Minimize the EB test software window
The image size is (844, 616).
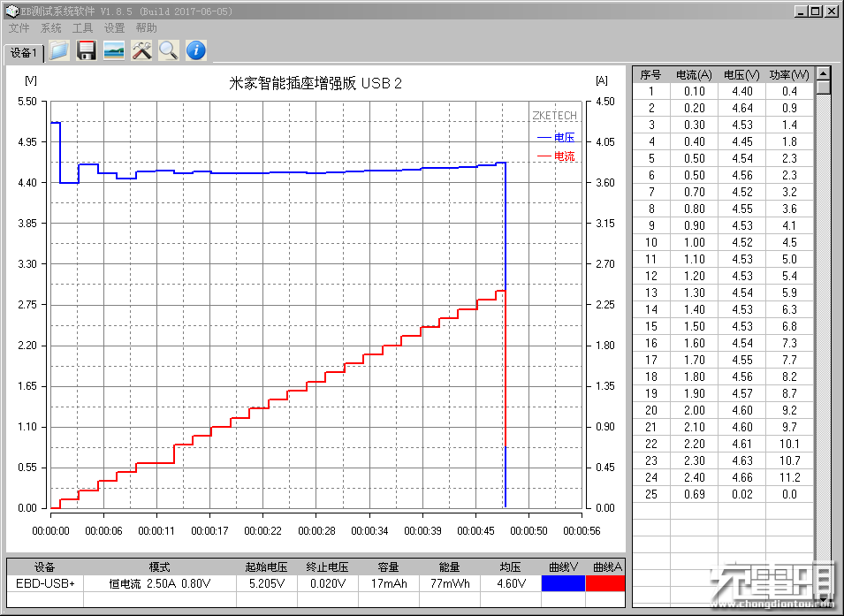(801, 11)
